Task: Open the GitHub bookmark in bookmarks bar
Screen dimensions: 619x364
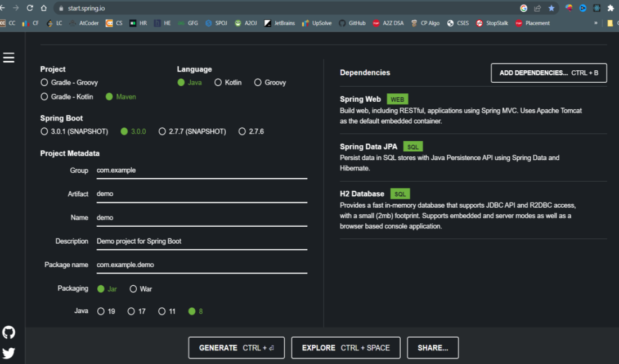Action: 352,23
